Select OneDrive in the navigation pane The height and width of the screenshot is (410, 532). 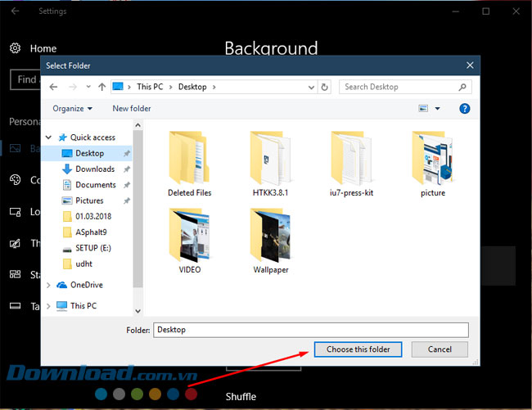pyautogui.click(x=86, y=285)
